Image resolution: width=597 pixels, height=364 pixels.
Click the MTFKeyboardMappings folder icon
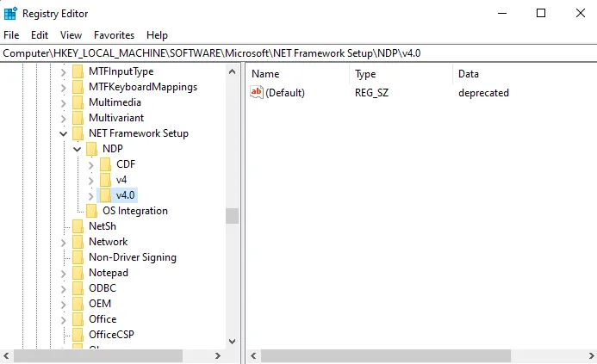[78, 87]
